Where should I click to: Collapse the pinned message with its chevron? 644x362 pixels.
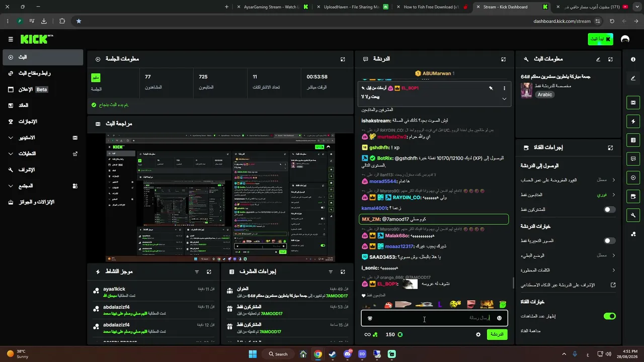(504, 99)
